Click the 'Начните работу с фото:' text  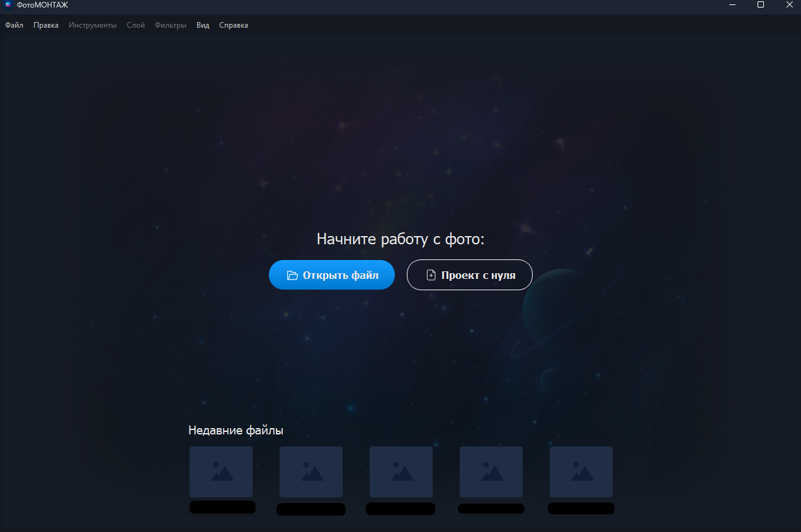pos(401,239)
